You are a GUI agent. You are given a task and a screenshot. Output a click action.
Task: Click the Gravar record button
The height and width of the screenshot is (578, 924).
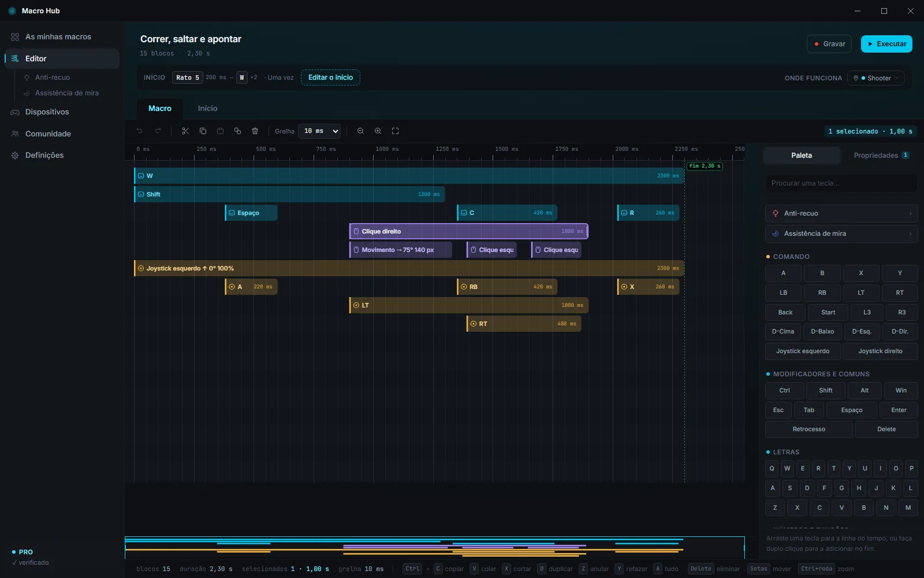(829, 44)
